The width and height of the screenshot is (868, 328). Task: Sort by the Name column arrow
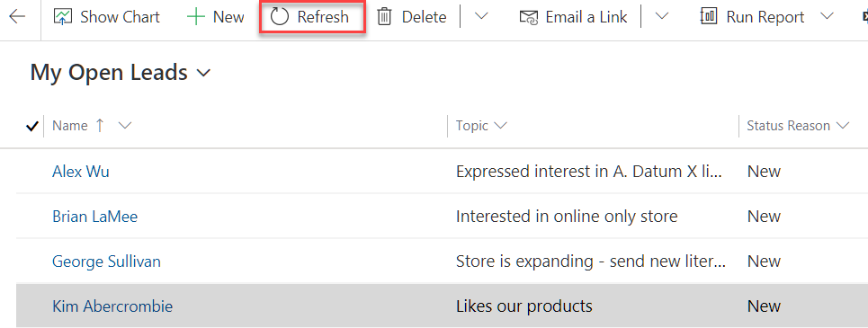click(x=100, y=126)
